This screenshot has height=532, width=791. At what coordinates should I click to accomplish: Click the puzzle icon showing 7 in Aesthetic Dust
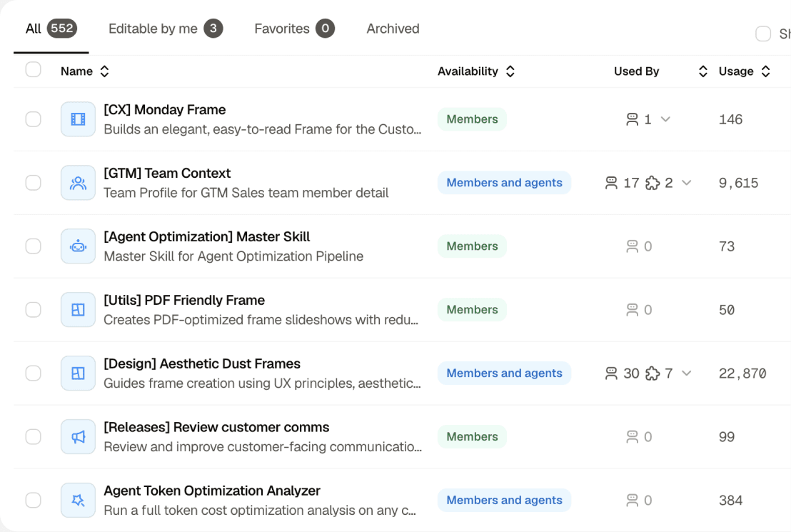(x=653, y=373)
